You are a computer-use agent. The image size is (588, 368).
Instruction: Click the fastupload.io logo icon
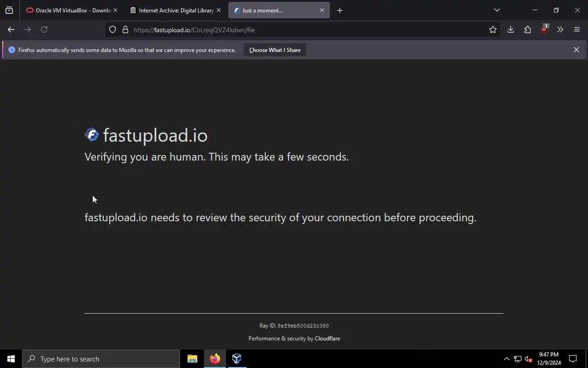point(92,134)
